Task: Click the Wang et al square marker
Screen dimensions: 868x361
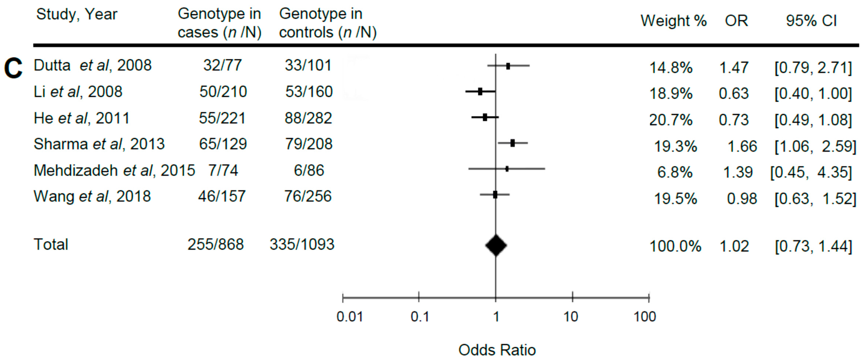Action: 495,195
